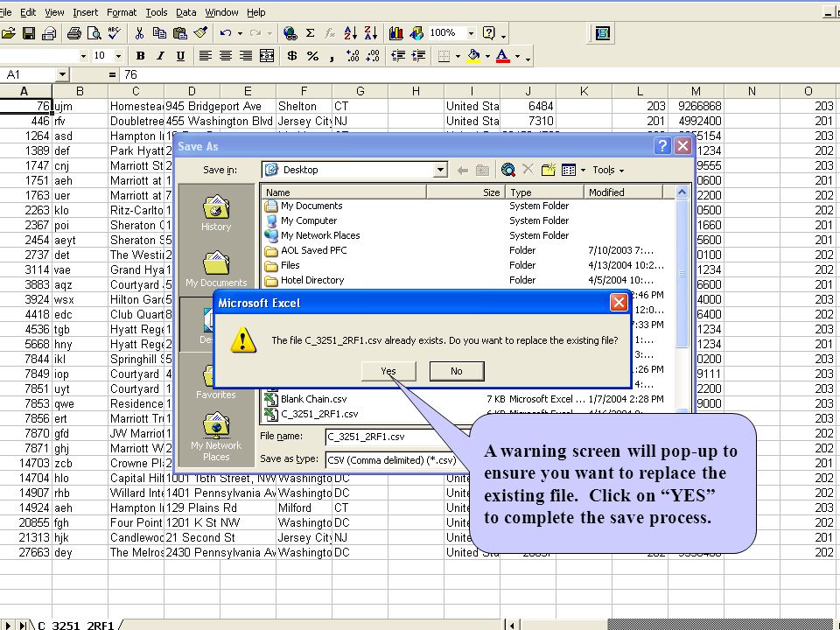
Task: Toggle Align Left button
Action: tap(205, 56)
